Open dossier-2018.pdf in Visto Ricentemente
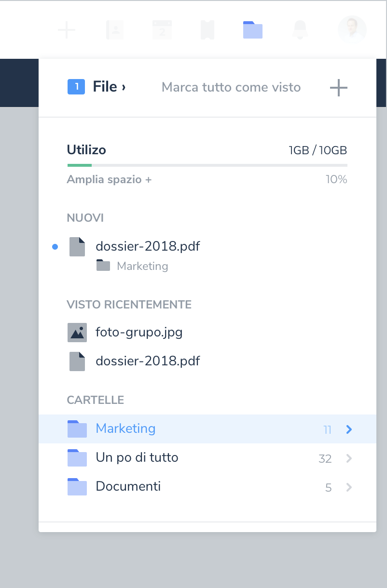Image resolution: width=387 pixels, height=588 pixels. tap(148, 361)
